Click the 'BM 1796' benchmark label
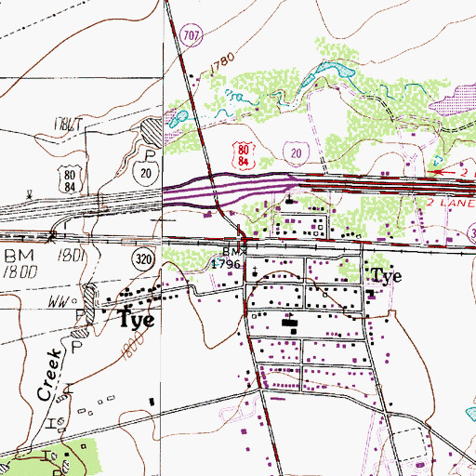476x476 pixels. 231,258
